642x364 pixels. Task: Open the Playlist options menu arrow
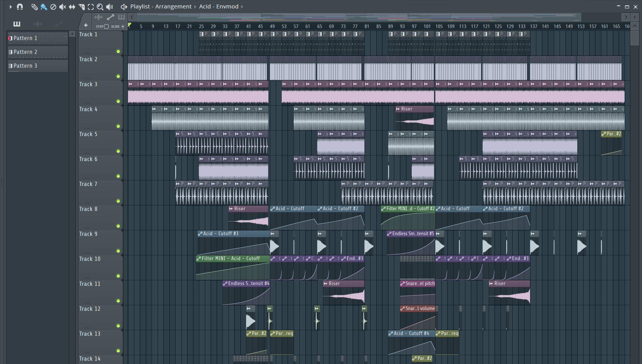[x=10, y=7]
